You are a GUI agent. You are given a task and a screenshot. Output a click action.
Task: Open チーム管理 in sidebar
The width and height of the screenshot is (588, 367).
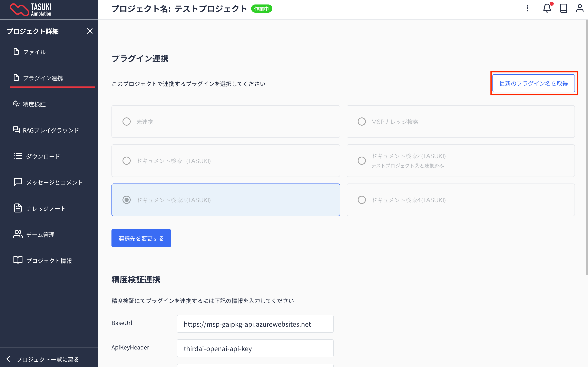[x=40, y=235]
